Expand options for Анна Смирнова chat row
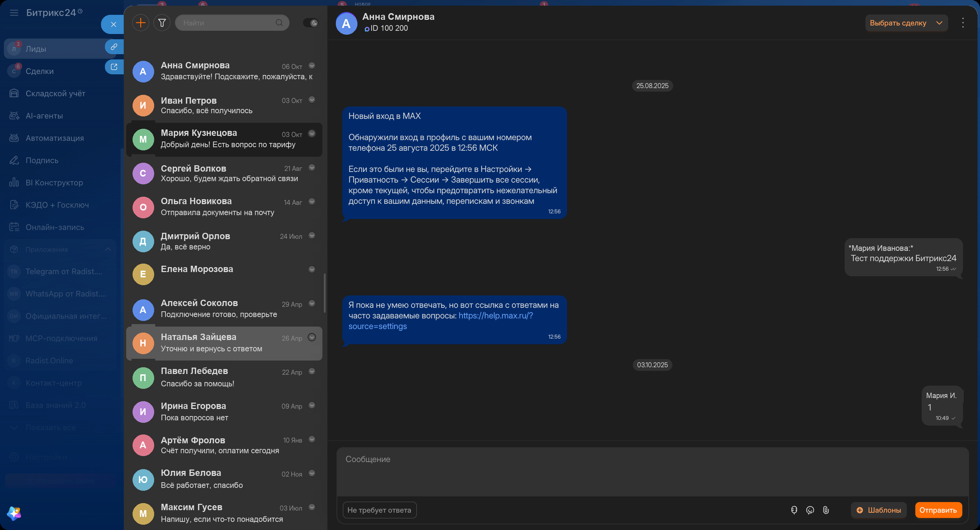 click(312, 65)
